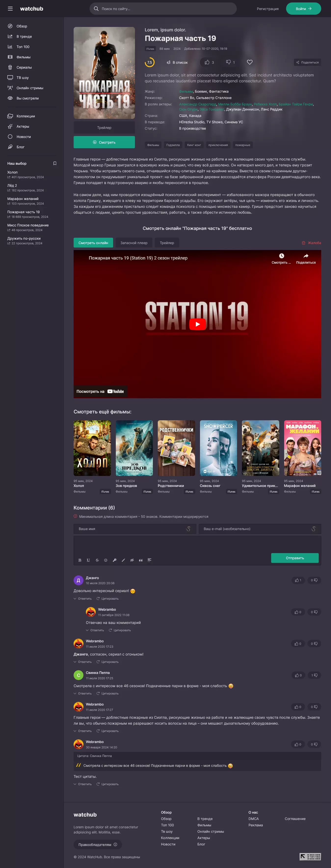The width and height of the screenshot is (331, 868).
Task: Click the search magnifier icon in the header
Action: pyautogui.click(x=96, y=9)
